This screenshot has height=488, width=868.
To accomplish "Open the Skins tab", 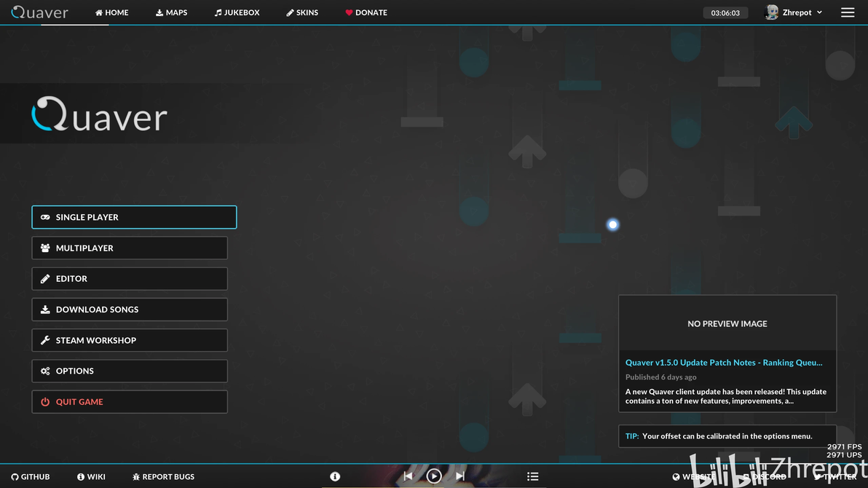I will 302,12.
